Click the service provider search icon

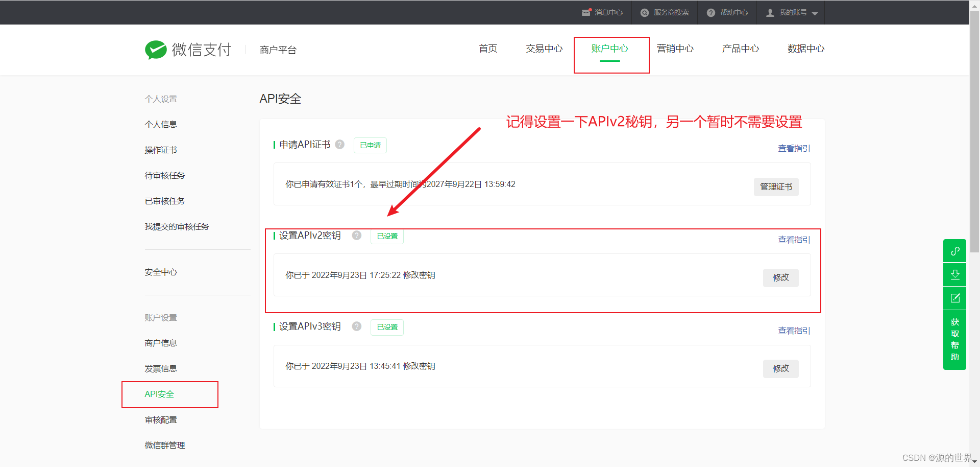click(645, 13)
